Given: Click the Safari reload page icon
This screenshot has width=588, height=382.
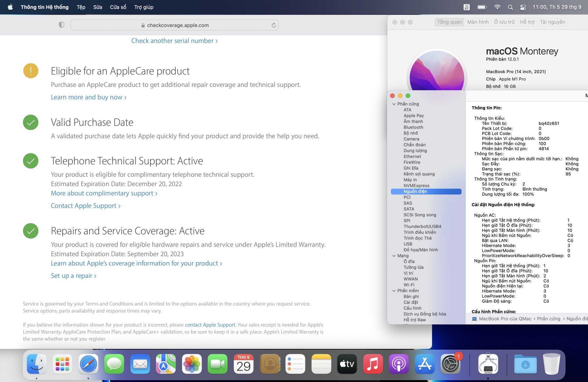Looking at the screenshot, I should click(x=274, y=25).
